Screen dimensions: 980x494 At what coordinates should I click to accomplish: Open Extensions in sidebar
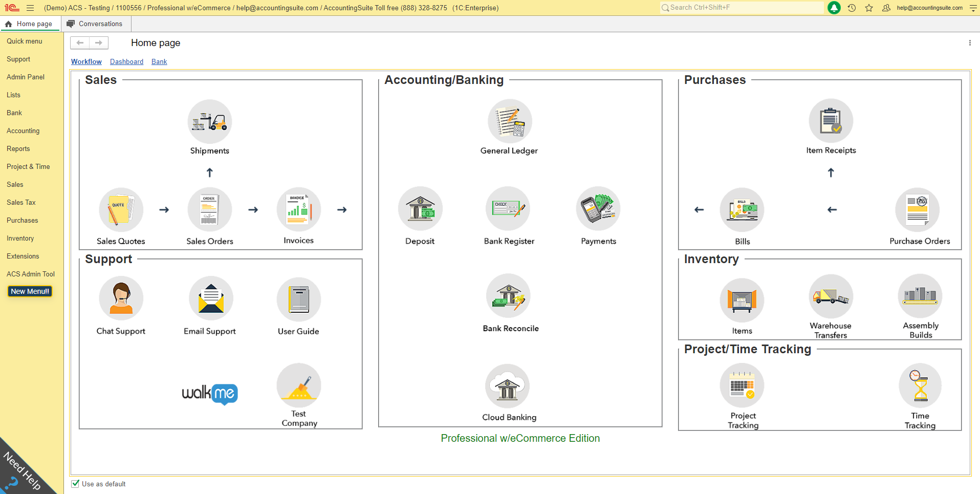23,256
